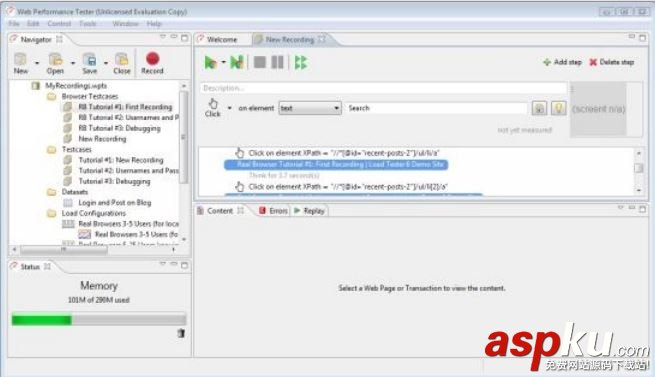Open the Window menu
Image resolution: width=655 pixels, height=377 pixels.
point(125,23)
